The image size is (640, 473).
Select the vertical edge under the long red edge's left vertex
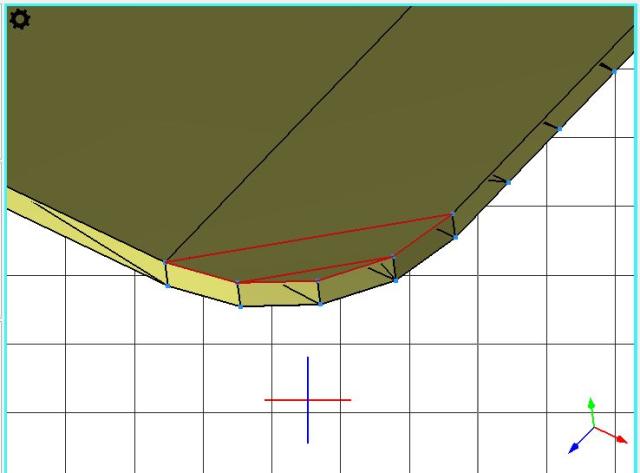coord(166,274)
